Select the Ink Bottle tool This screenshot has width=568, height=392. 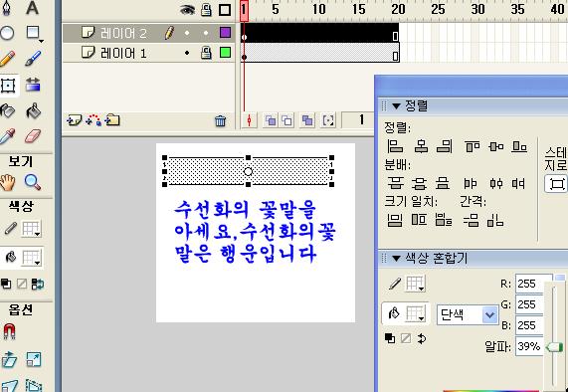7,110
